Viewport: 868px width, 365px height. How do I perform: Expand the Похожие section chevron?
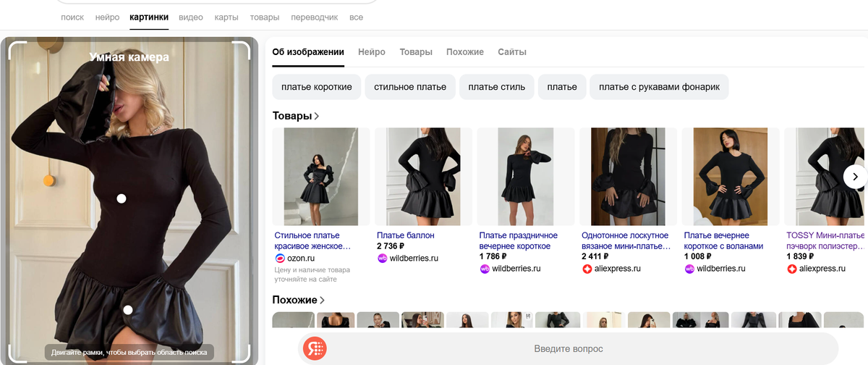(322, 300)
